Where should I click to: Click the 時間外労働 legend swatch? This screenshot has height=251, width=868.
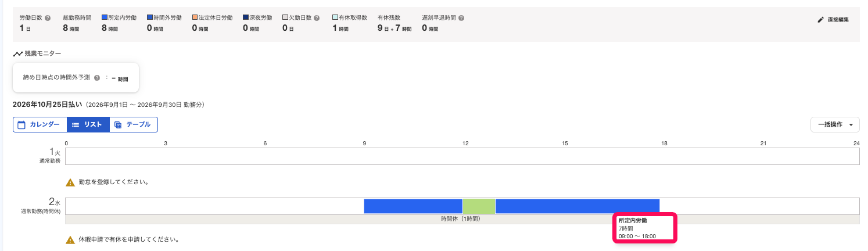[150, 18]
